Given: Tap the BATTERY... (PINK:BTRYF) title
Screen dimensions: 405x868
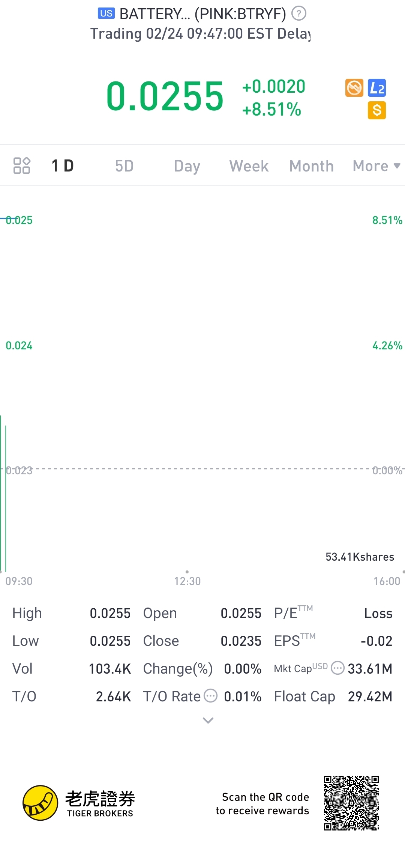Looking at the screenshot, I should coord(202,14).
